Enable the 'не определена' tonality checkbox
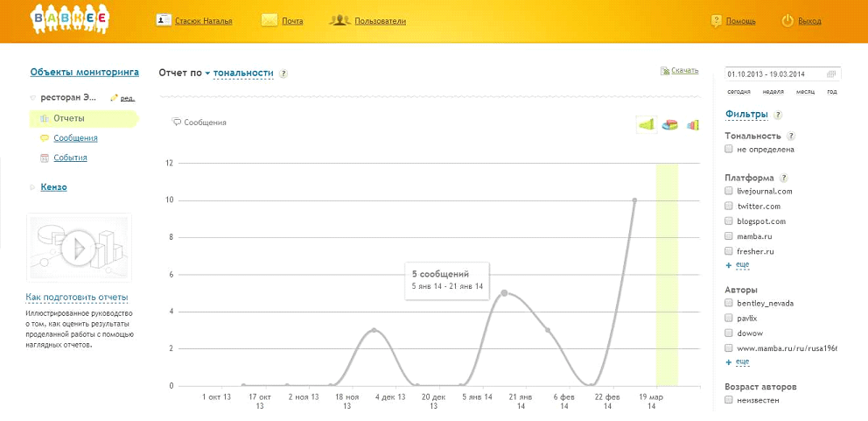 click(x=728, y=150)
